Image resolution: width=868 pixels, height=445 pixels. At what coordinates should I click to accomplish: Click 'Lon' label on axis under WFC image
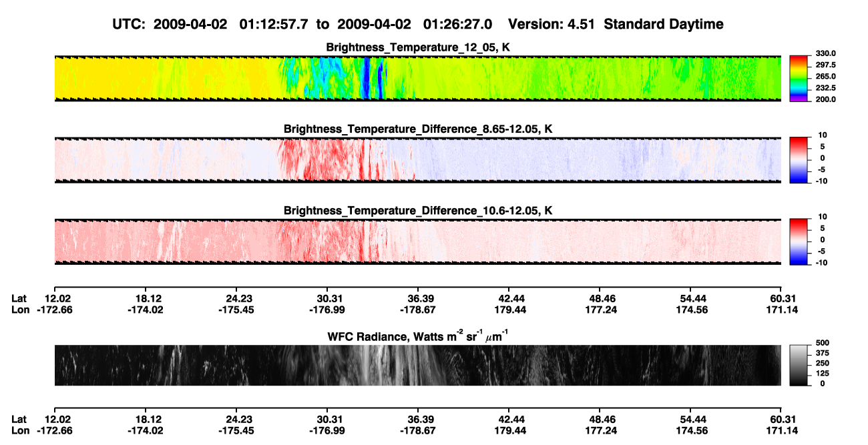click(x=20, y=430)
